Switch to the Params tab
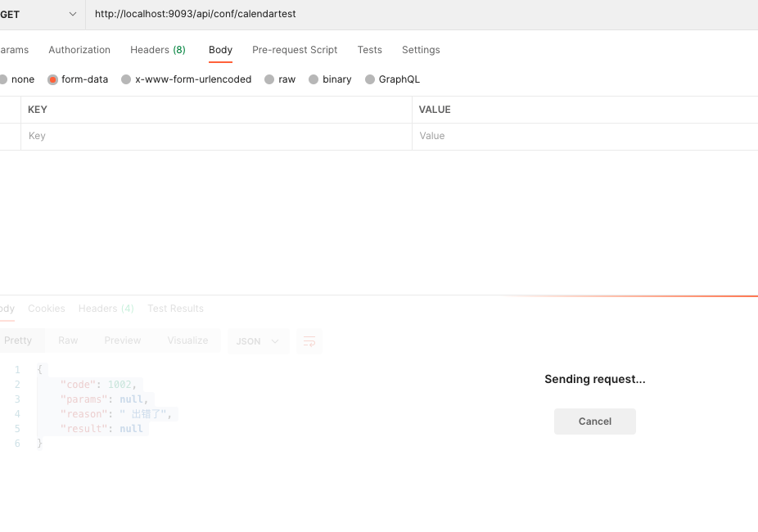Viewport: 758px width, 532px height. (14, 50)
